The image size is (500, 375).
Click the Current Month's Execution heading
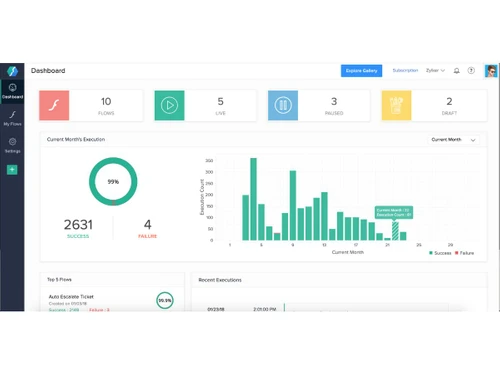point(76,139)
